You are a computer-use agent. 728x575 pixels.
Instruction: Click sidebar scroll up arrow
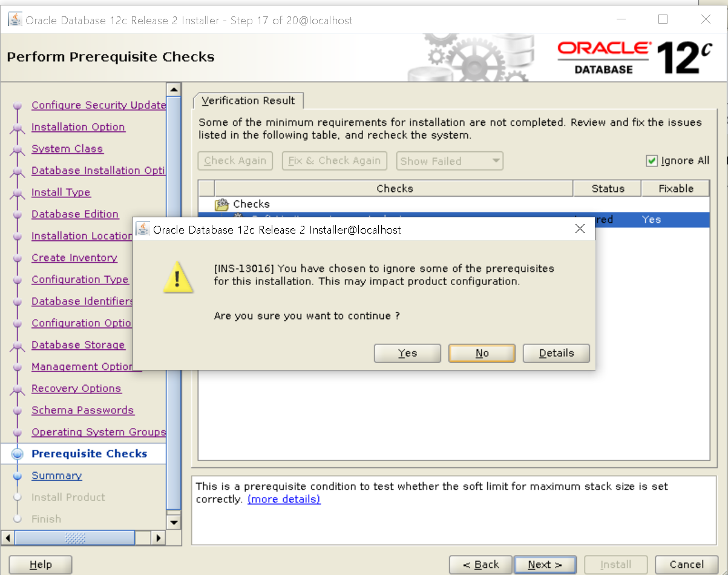pyautogui.click(x=174, y=90)
